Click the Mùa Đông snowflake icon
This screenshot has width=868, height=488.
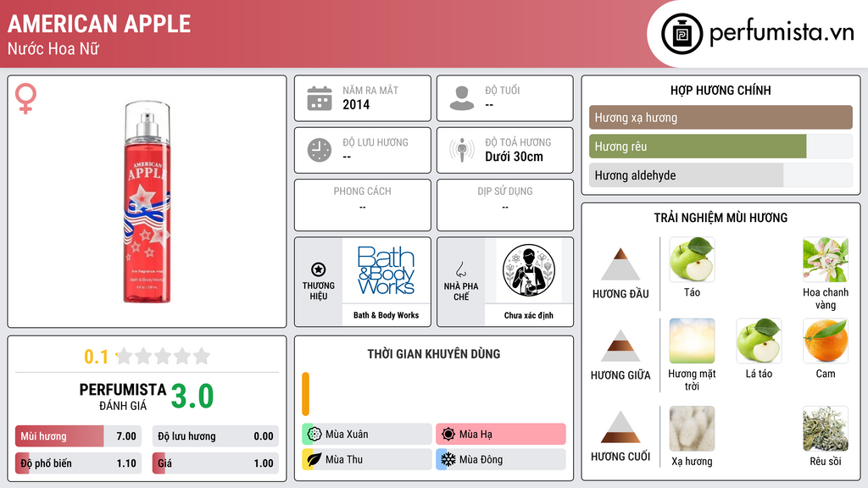coord(448,459)
